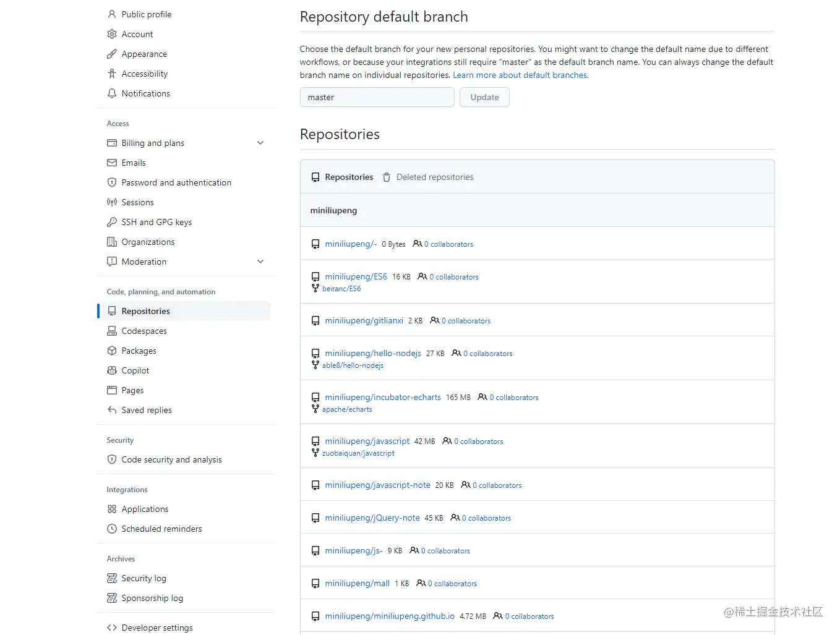
Task: Click the Notifications bell icon
Action: point(112,93)
